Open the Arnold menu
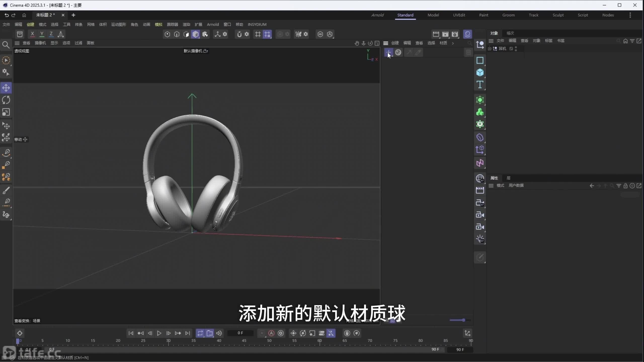This screenshot has height=362, width=644. (213, 24)
